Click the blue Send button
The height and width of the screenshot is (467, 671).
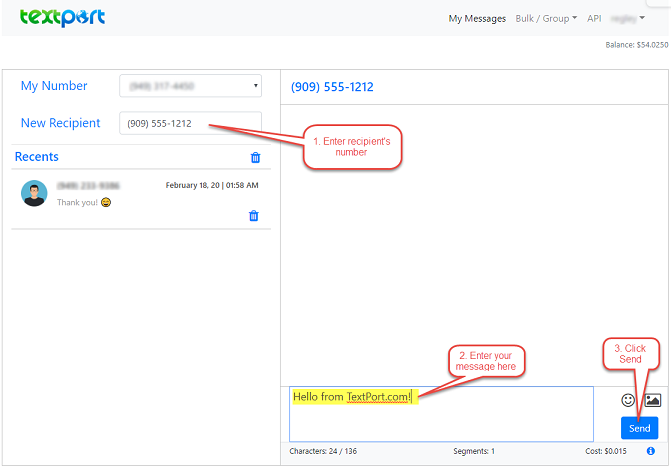639,428
